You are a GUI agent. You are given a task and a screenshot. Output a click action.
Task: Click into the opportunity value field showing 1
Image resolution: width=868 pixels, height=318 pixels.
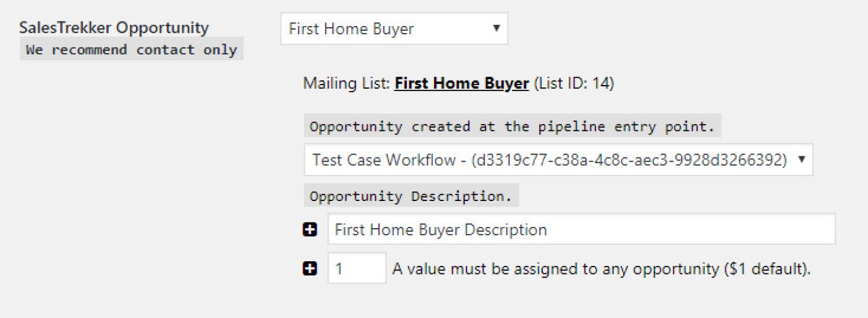(357, 268)
